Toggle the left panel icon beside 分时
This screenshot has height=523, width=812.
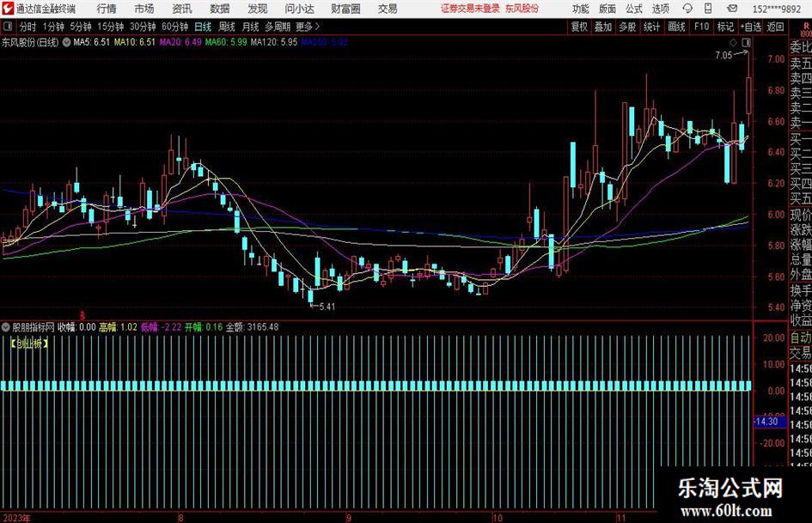(x=8, y=27)
